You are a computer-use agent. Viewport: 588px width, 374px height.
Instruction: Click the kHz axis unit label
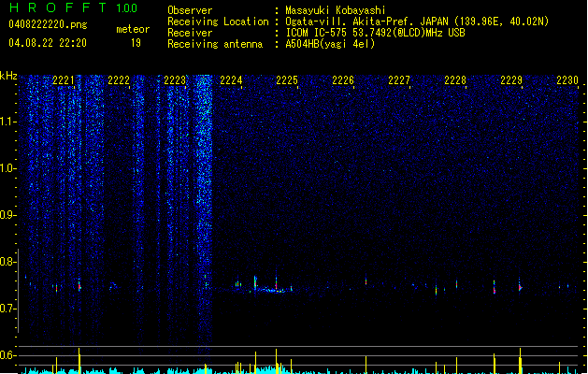pyautogui.click(x=8, y=76)
